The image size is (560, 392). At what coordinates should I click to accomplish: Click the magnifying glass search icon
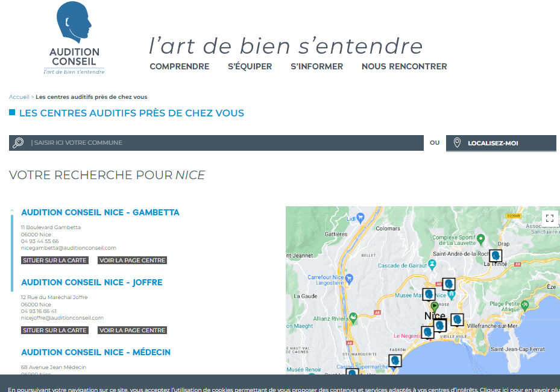tap(18, 143)
